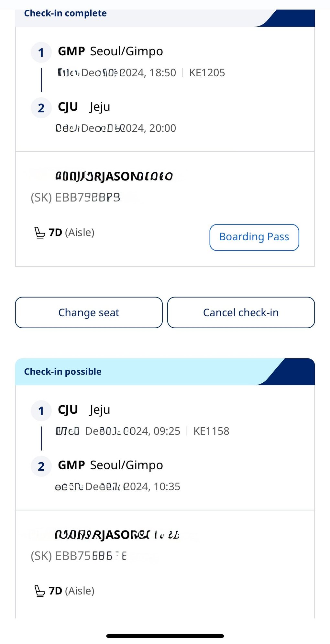Tap flight number KE1205
This screenshot has height=644, width=330.
coord(207,73)
